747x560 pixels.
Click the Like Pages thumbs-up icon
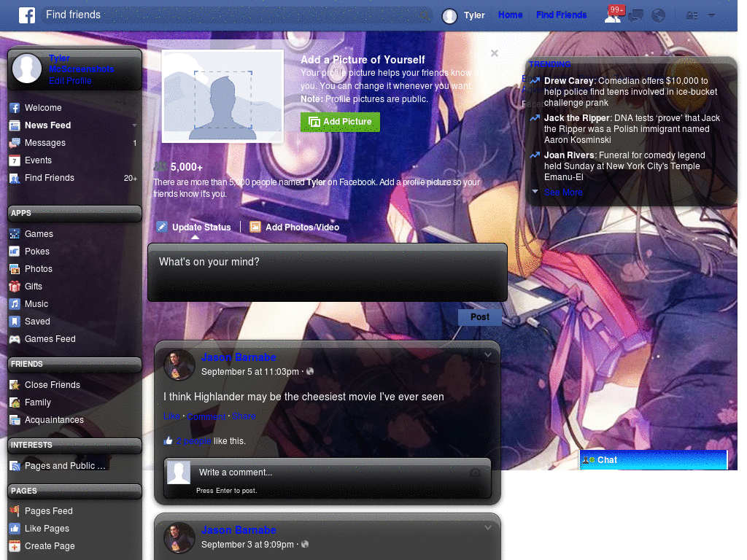coord(15,529)
